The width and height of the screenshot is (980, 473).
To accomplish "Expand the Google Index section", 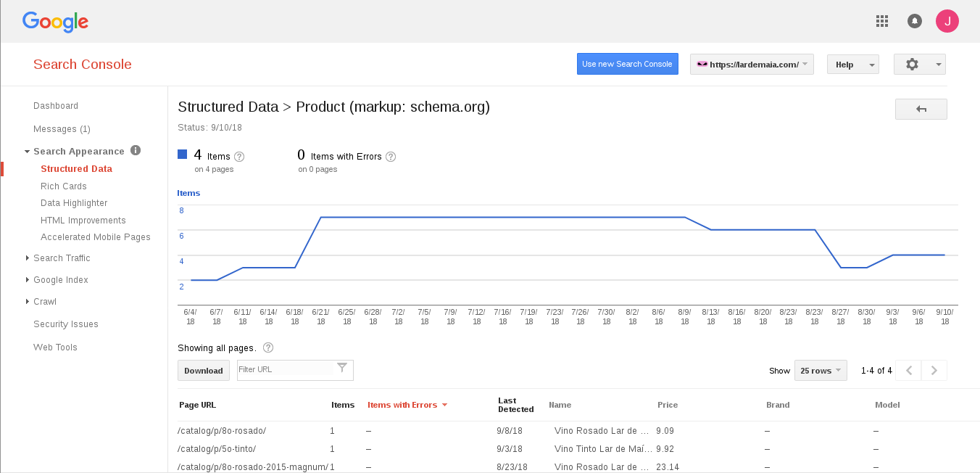I will 27,280.
